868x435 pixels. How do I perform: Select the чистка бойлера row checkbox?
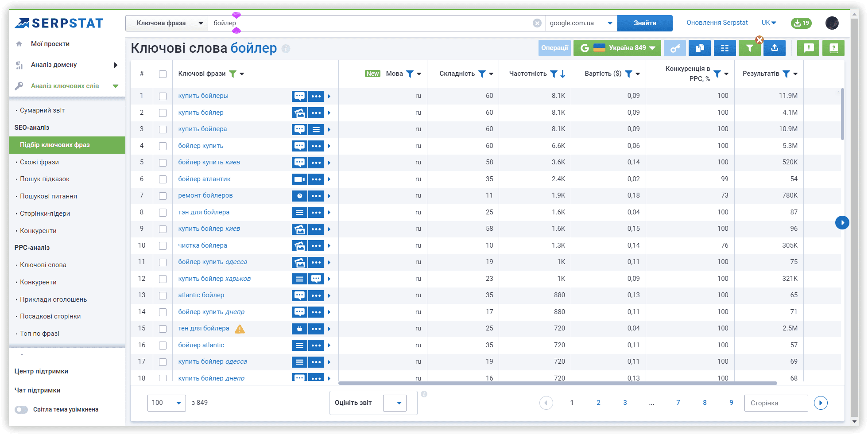(163, 246)
